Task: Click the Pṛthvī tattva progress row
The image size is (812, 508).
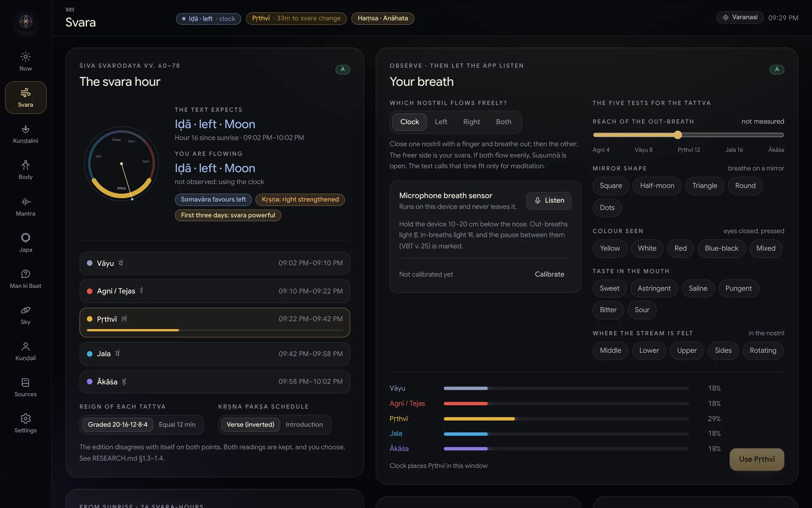Action: click(215, 323)
